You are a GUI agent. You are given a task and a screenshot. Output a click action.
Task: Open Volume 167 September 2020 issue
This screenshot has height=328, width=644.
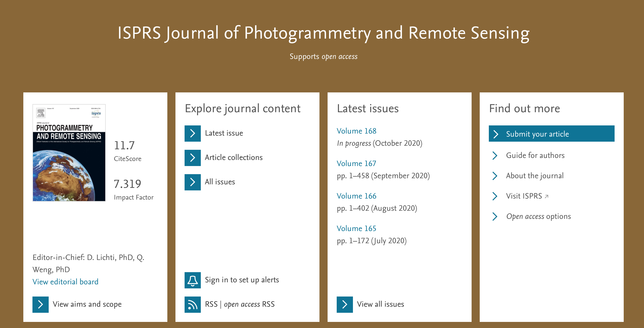coord(356,163)
